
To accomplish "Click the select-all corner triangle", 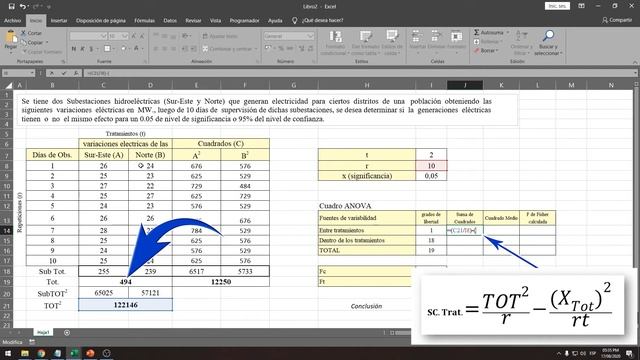I will click(x=8, y=85).
